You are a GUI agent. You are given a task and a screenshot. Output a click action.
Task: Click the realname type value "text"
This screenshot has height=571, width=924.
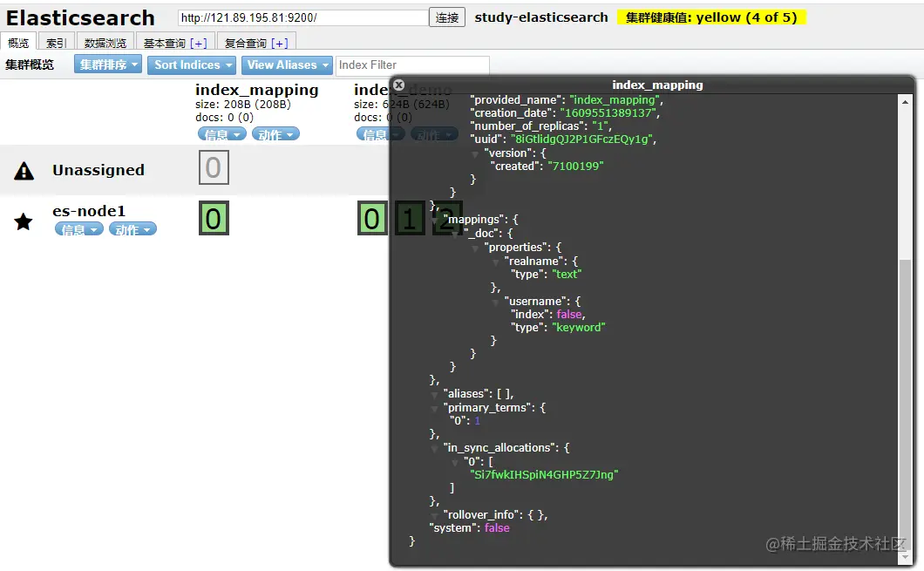[x=567, y=275]
